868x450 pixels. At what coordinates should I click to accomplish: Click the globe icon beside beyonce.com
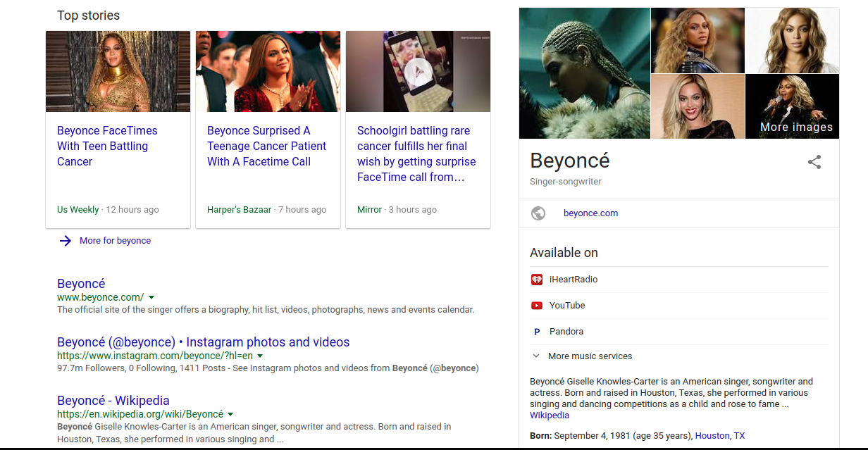(538, 213)
